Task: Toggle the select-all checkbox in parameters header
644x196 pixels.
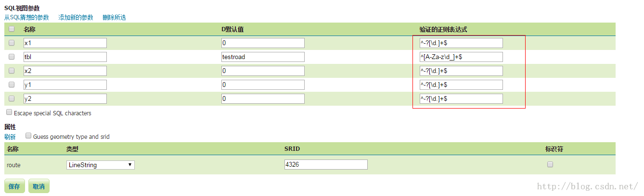Action: click(x=12, y=29)
